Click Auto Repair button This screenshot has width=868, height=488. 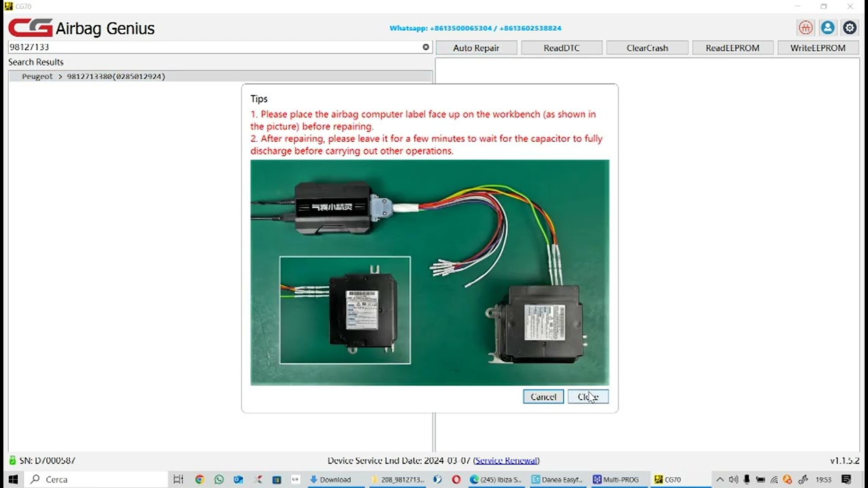[x=476, y=48]
